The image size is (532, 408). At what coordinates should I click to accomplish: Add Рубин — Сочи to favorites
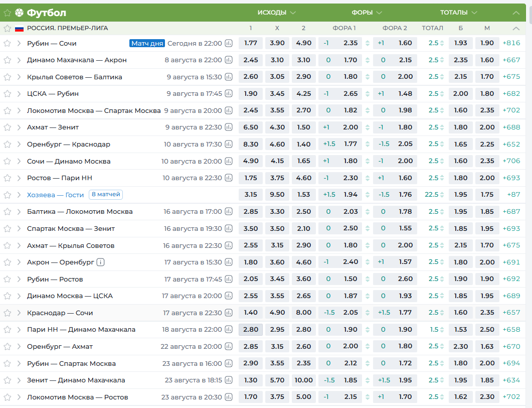7,44
